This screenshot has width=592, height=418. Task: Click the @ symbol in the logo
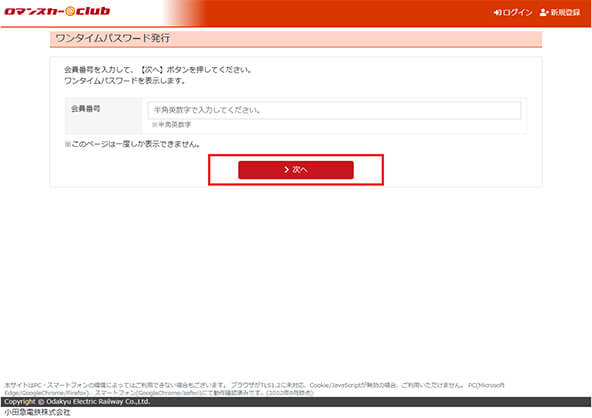[70, 11]
